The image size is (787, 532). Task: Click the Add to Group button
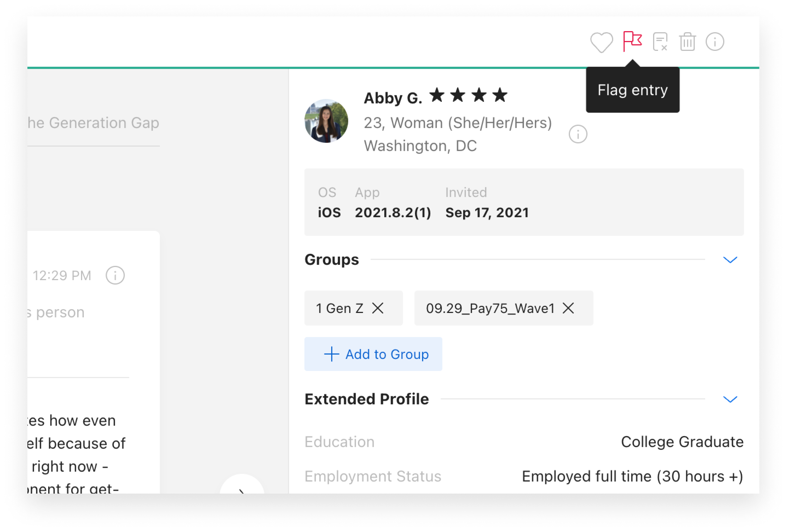pos(373,354)
